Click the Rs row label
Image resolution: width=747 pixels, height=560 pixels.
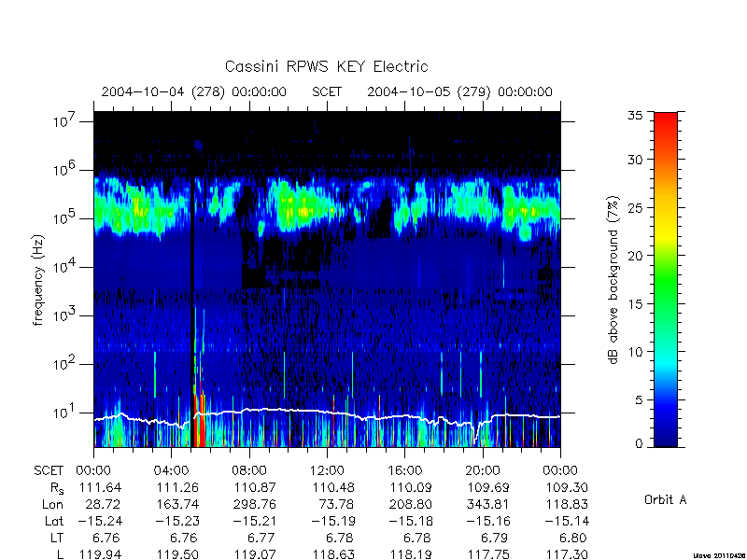click(x=57, y=488)
